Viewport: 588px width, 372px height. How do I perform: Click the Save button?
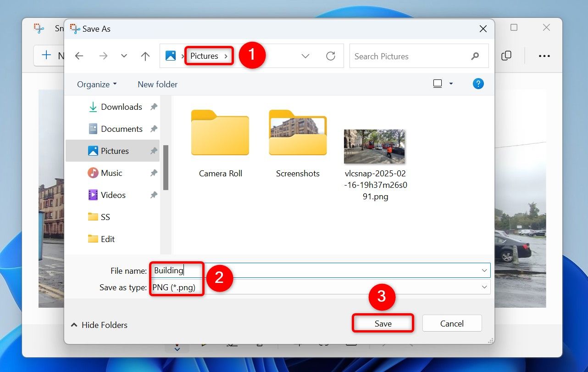(383, 323)
